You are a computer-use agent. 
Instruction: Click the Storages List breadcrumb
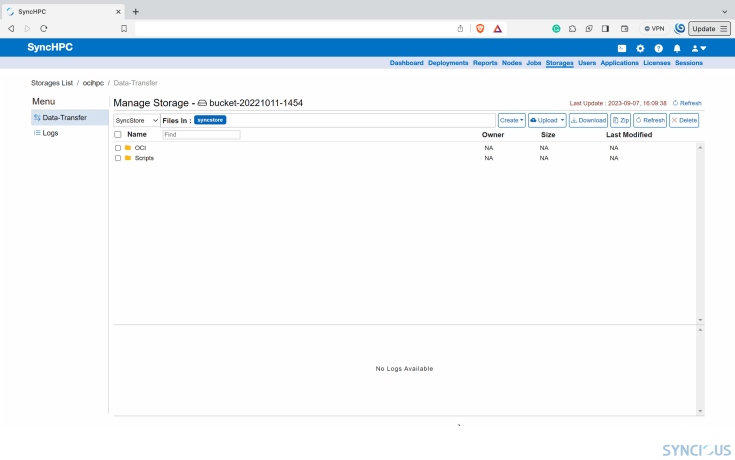coord(52,83)
